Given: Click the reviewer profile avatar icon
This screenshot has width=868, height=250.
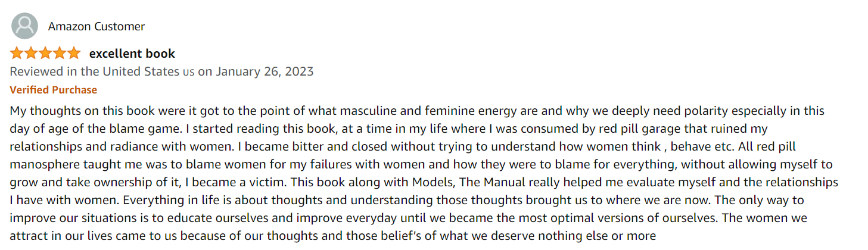Looking at the screenshot, I should coord(24,26).
